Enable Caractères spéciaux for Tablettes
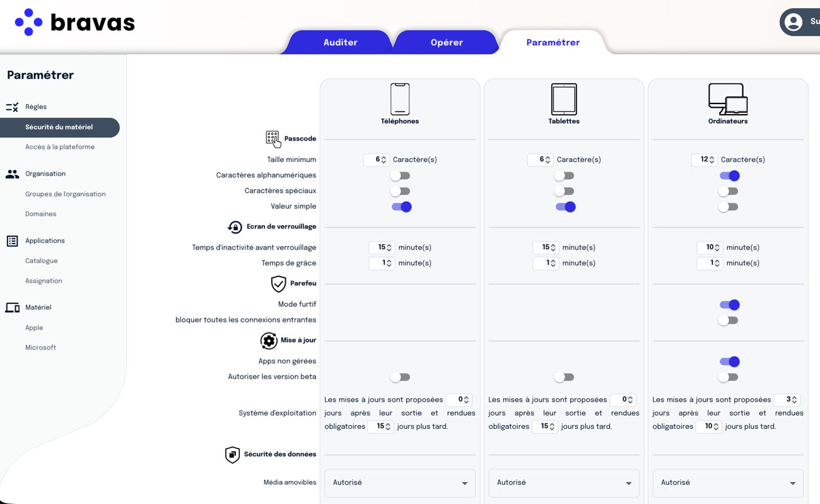The image size is (820, 504). (564, 191)
